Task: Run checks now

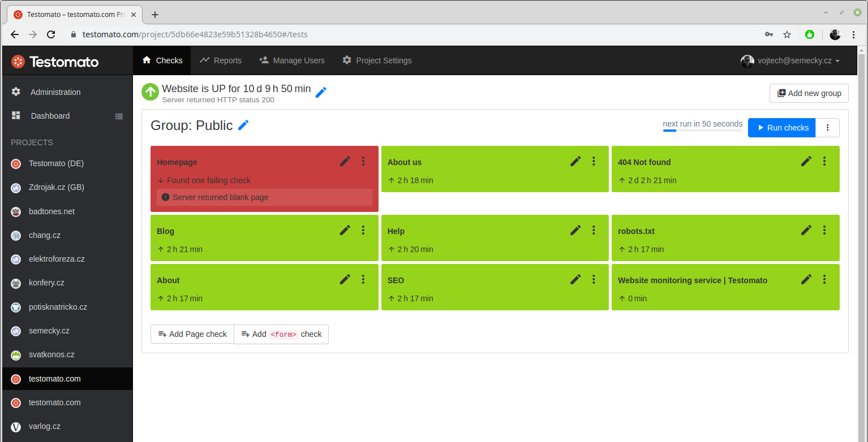Action: point(781,128)
